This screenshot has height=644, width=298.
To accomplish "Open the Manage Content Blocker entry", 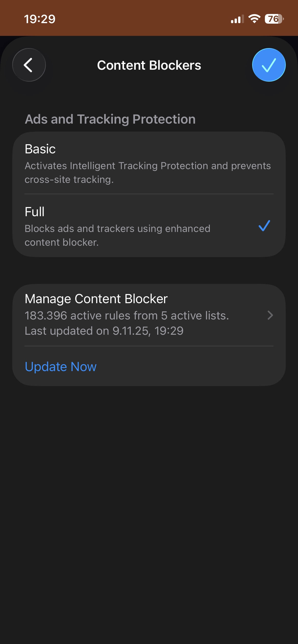I will tap(96, 299).
